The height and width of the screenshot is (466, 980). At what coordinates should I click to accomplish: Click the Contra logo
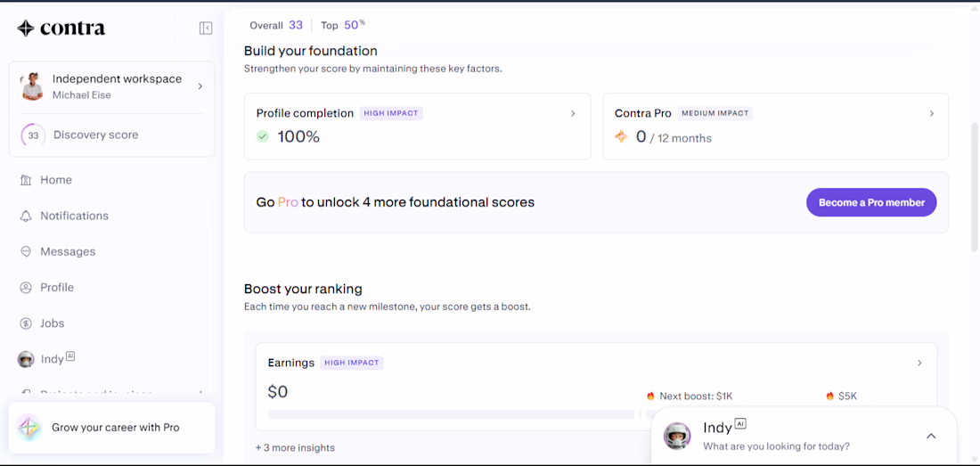(61, 29)
